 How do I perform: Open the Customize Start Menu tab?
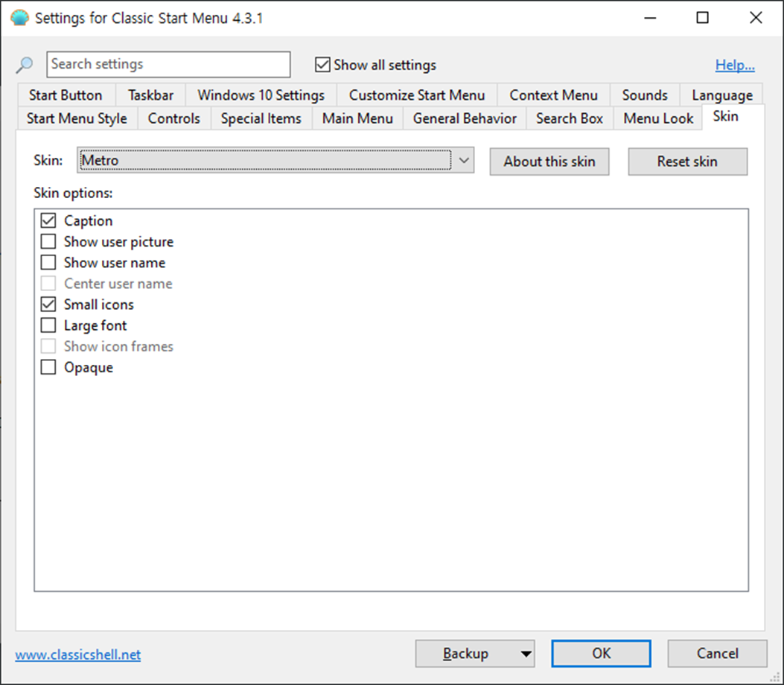[417, 95]
